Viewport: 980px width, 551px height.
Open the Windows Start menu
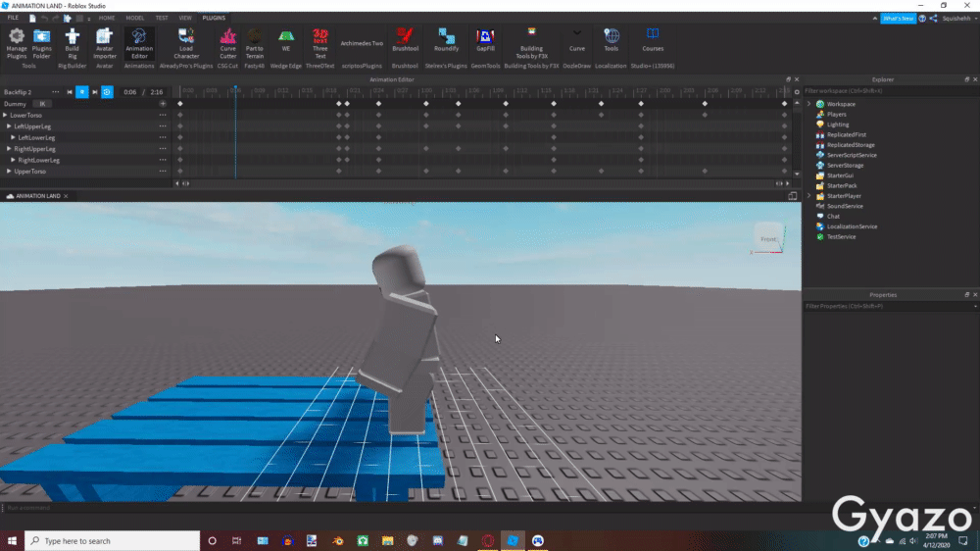tap(12, 541)
